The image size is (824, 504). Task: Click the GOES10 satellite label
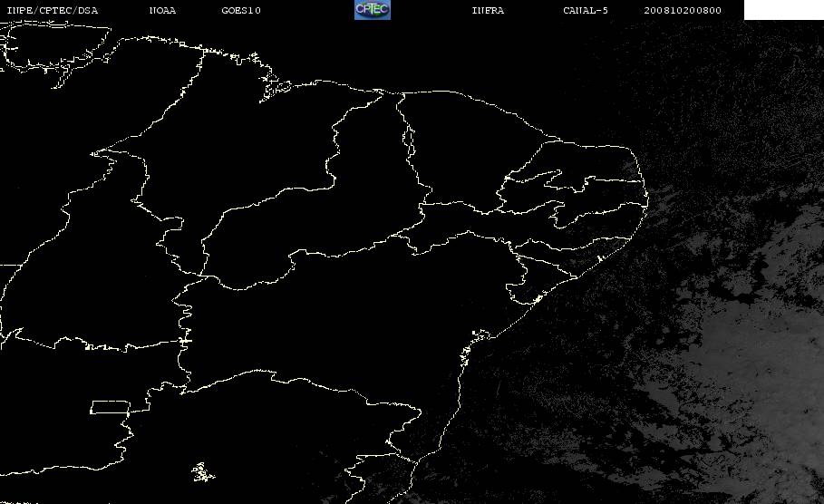point(241,11)
